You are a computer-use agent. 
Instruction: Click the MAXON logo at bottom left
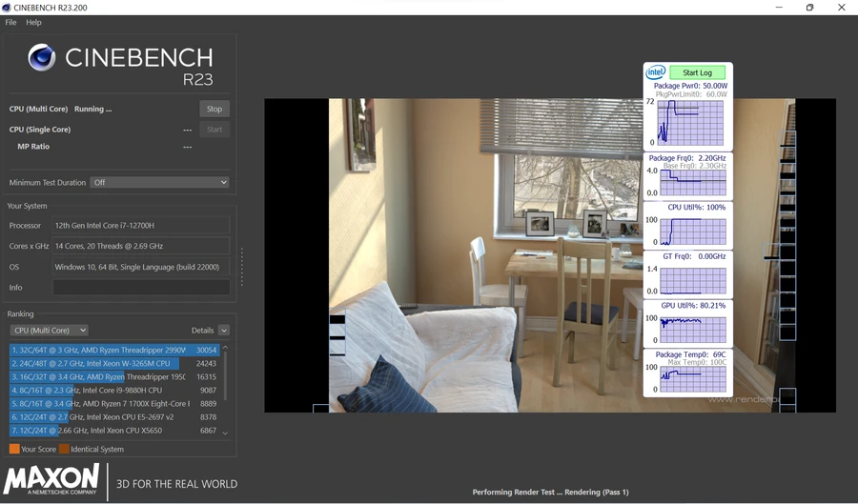coord(51,479)
